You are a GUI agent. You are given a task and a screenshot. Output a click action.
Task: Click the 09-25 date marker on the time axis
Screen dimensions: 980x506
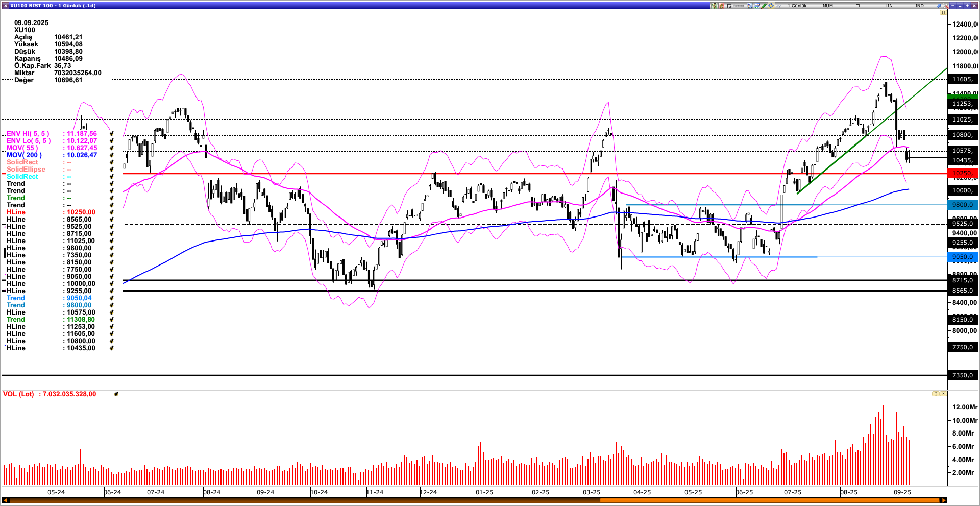tap(902, 492)
